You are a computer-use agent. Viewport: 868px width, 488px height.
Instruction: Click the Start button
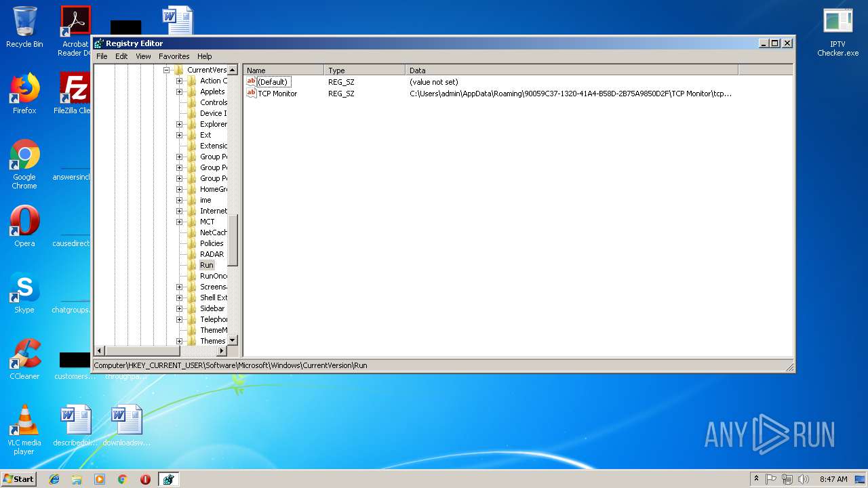[19, 479]
